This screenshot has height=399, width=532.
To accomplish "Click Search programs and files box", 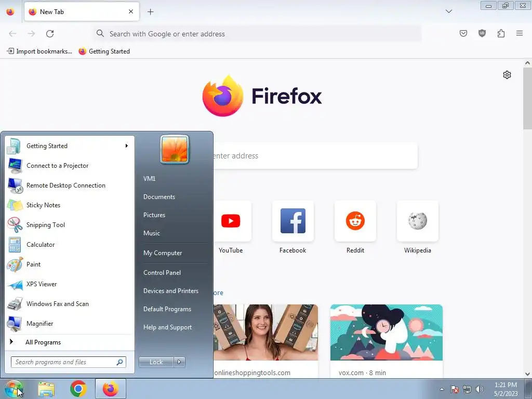I will [x=68, y=362].
